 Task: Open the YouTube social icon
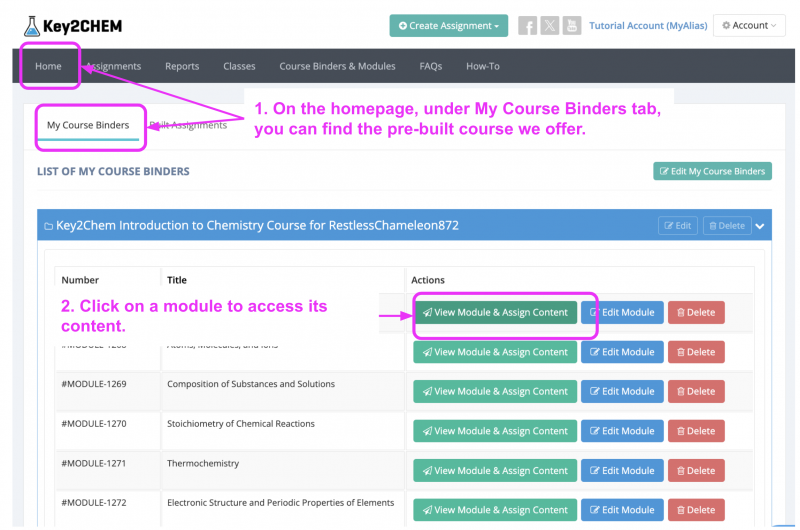[571, 26]
